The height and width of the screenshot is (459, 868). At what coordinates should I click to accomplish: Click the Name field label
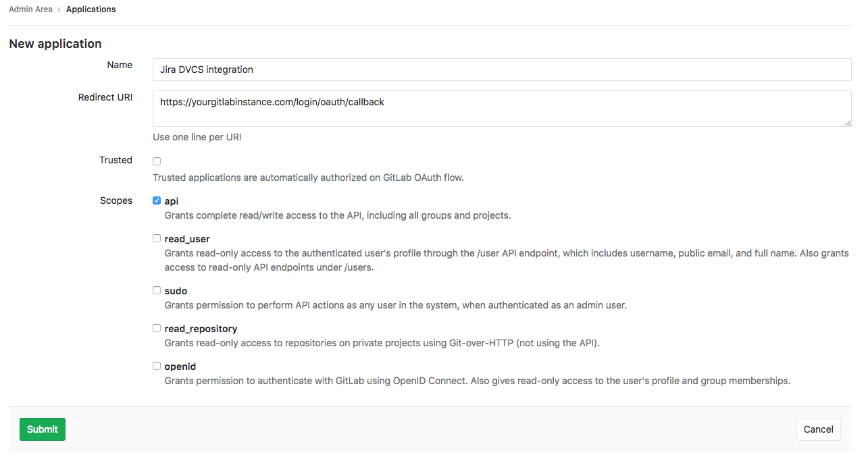click(119, 65)
